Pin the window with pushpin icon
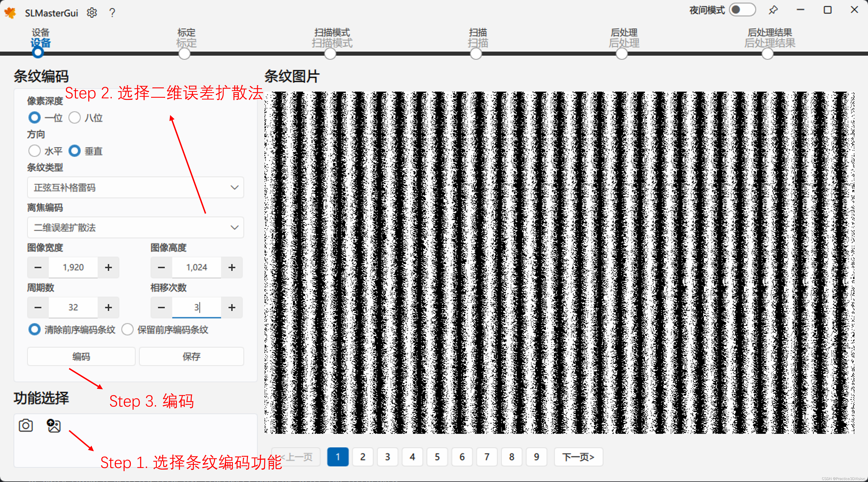The width and height of the screenshot is (868, 482). (773, 10)
